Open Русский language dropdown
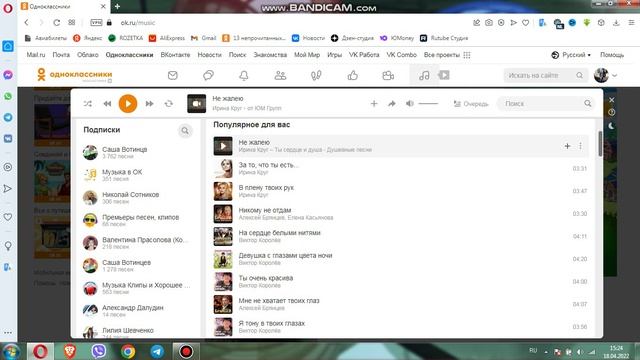640x360 pixels. coord(571,55)
